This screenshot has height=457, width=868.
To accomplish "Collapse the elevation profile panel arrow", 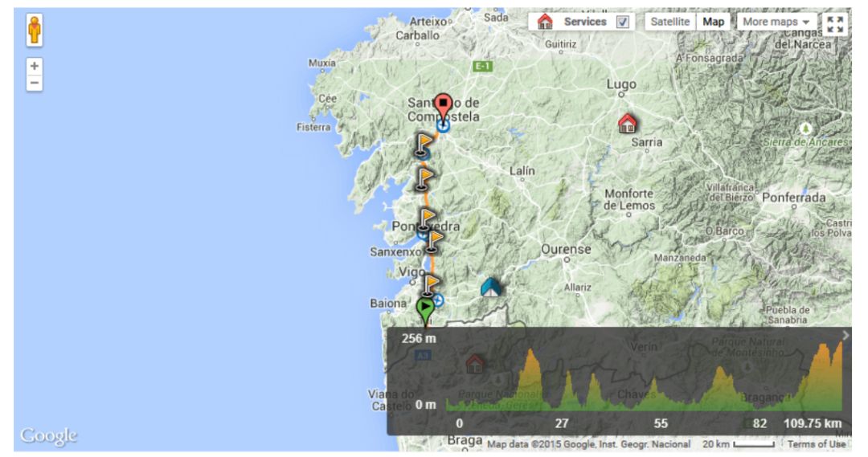I will point(845,335).
